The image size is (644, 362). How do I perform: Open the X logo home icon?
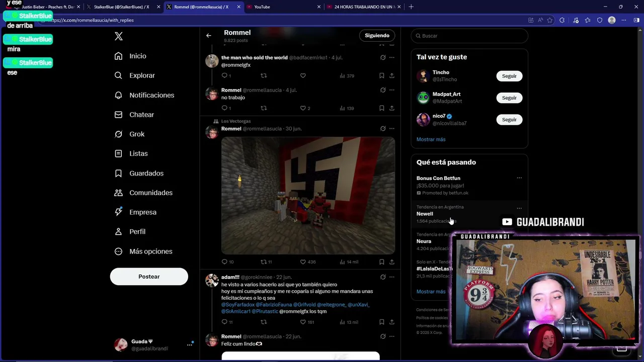119,36
